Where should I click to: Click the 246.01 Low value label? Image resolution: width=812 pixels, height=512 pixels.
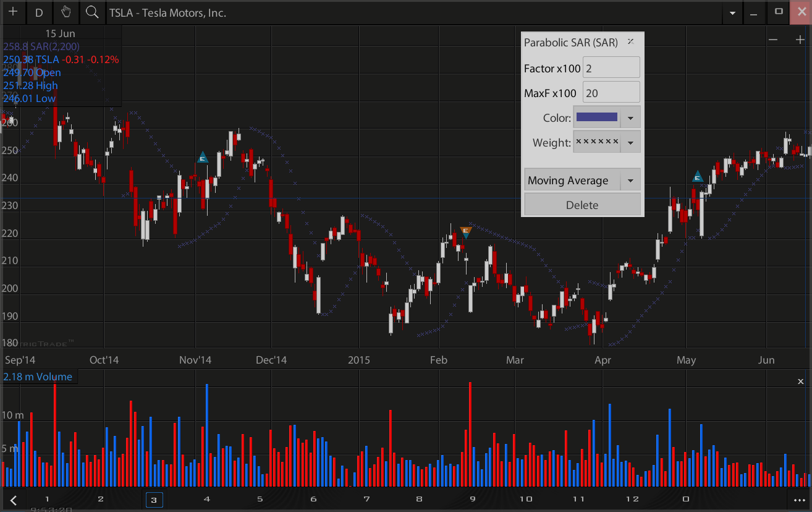[x=29, y=98]
